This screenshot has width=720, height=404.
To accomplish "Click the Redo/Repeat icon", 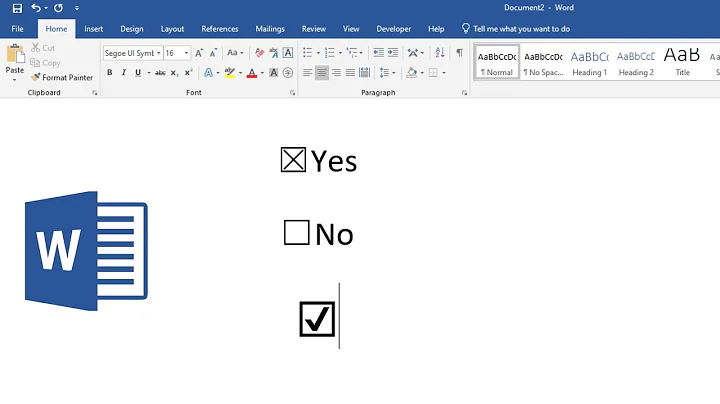I will (58, 8).
